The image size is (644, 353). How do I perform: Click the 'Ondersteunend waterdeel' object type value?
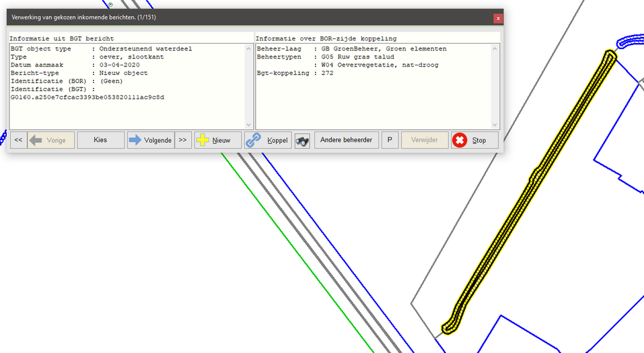tap(145, 49)
